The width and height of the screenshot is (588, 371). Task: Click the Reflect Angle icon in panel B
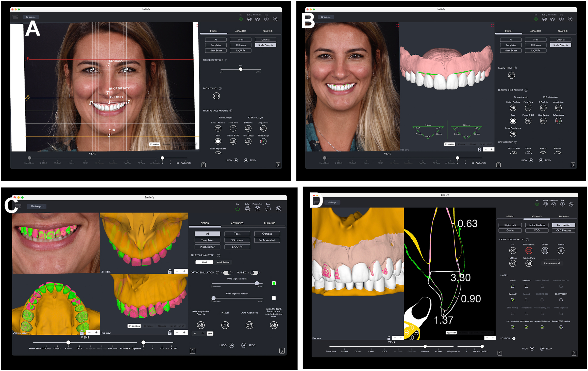[x=558, y=121]
